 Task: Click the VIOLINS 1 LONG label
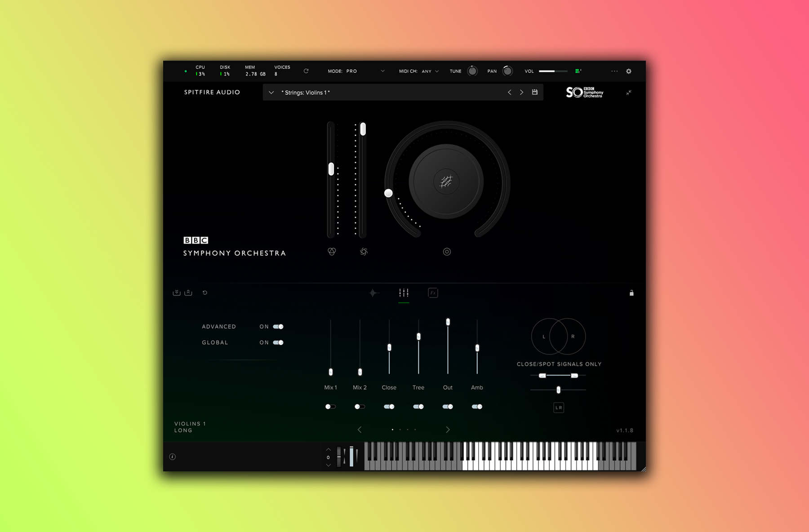pos(190,427)
